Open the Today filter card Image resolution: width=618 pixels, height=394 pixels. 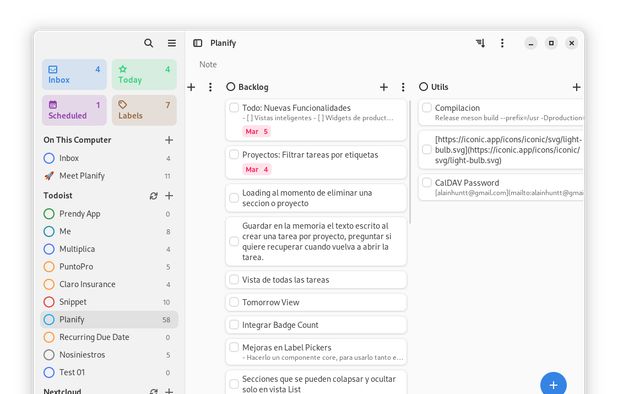point(144,74)
